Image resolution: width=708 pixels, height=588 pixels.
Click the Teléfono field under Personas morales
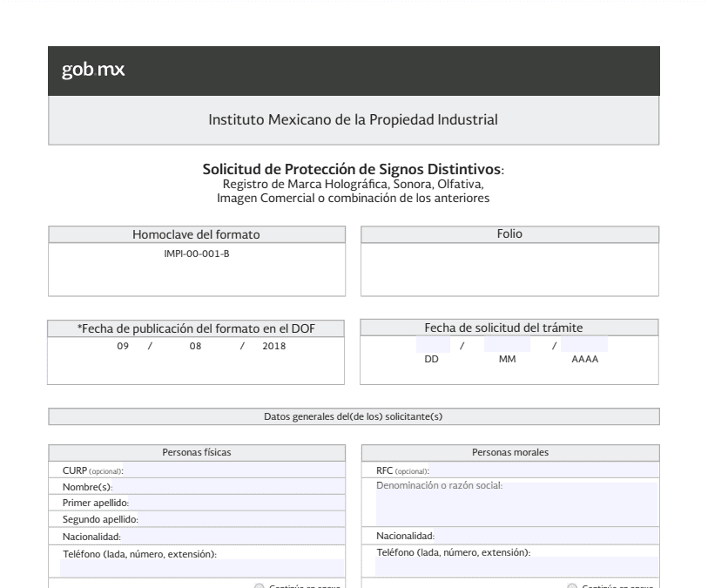[x=516, y=566]
